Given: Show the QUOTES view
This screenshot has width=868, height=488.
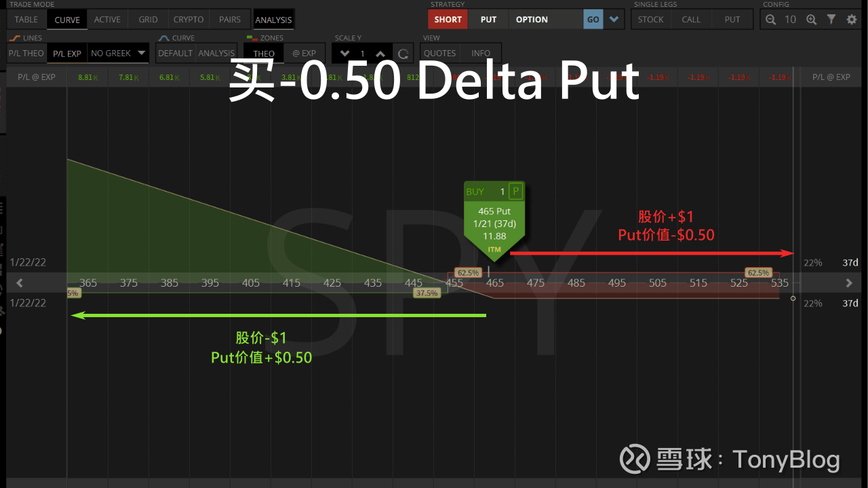Looking at the screenshot, I should (439, 53).
